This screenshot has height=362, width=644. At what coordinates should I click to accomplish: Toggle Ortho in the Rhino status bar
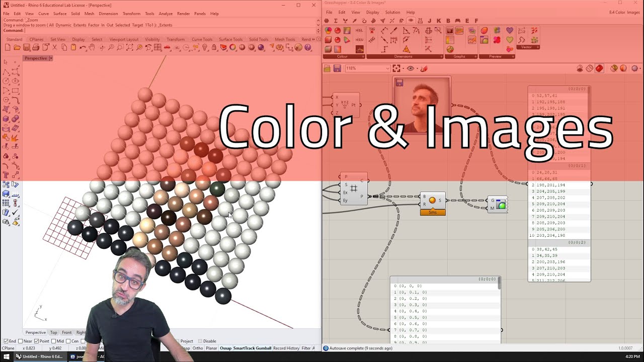[198, 348]
